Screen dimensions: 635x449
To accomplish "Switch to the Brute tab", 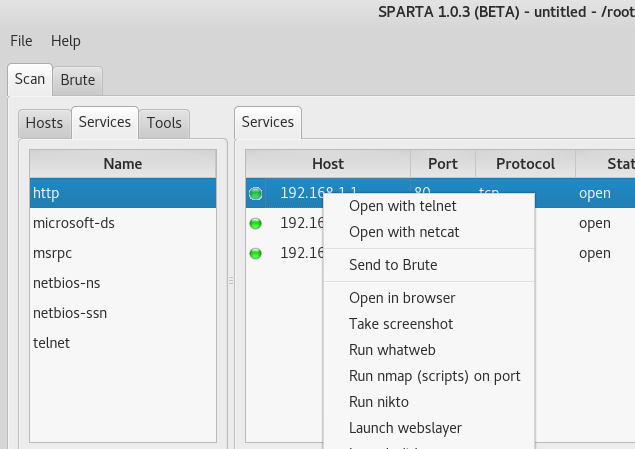I will tap(78, 81).
